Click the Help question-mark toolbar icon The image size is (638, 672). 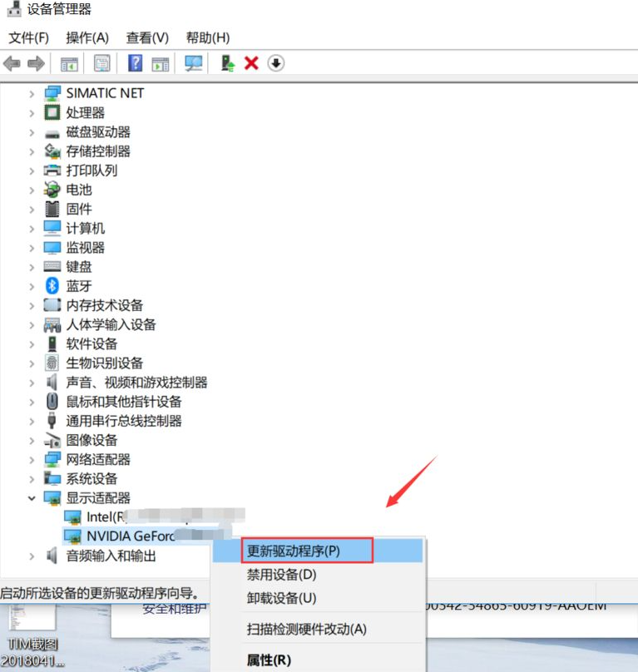(x=135, y=63)
